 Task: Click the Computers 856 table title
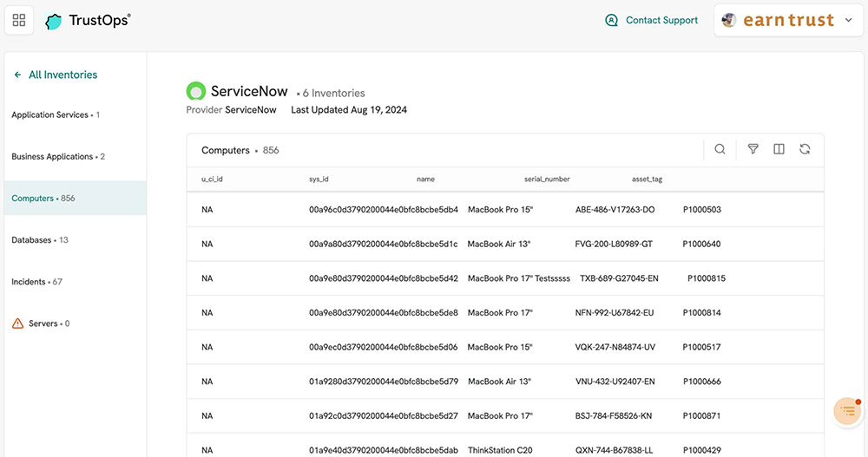coord(240,150)
